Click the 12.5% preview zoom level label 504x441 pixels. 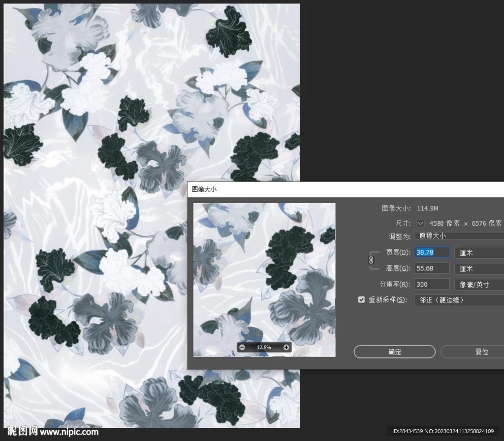pos(264,348)
